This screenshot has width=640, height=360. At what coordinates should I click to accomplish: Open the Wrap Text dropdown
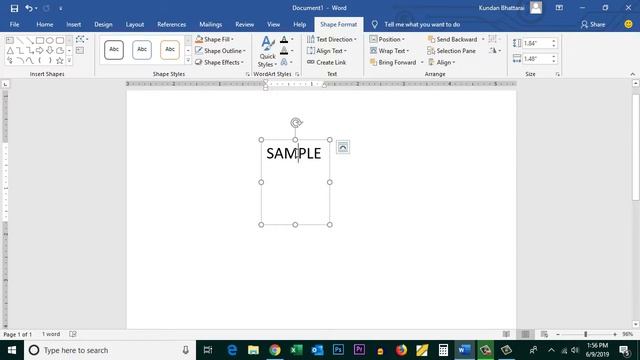pos(389,51)
